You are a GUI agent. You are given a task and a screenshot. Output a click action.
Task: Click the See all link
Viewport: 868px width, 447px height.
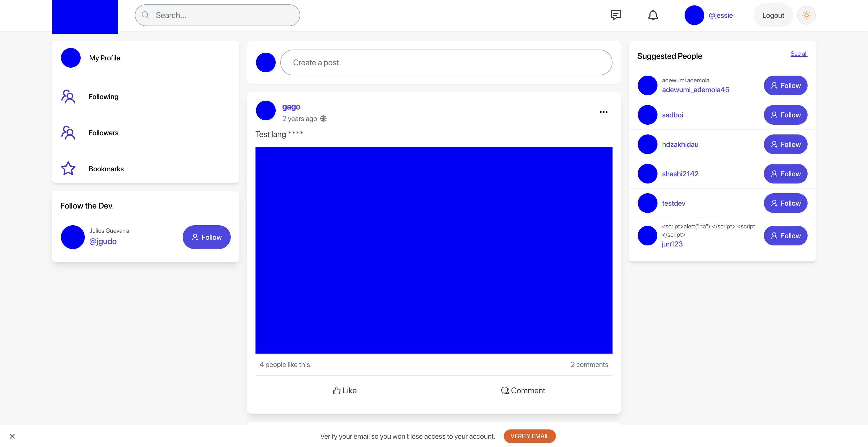799,54
